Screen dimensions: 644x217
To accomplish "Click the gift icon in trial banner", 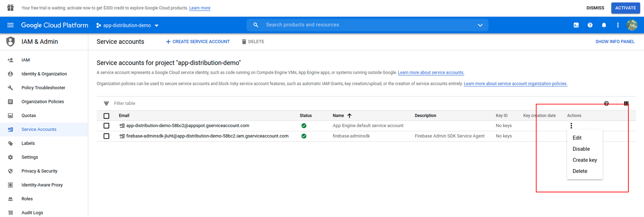I will [x=11, y=8].
